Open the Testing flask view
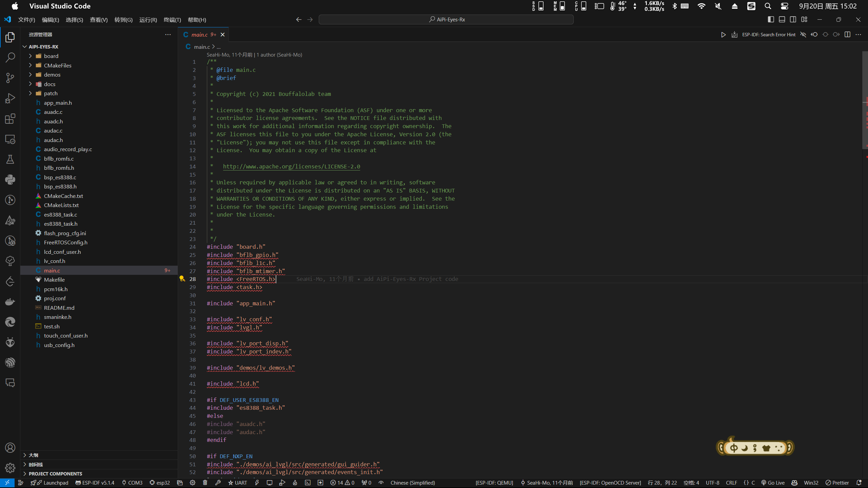The height and width of the screenshot is (488, 868). (x=10, y=159)
